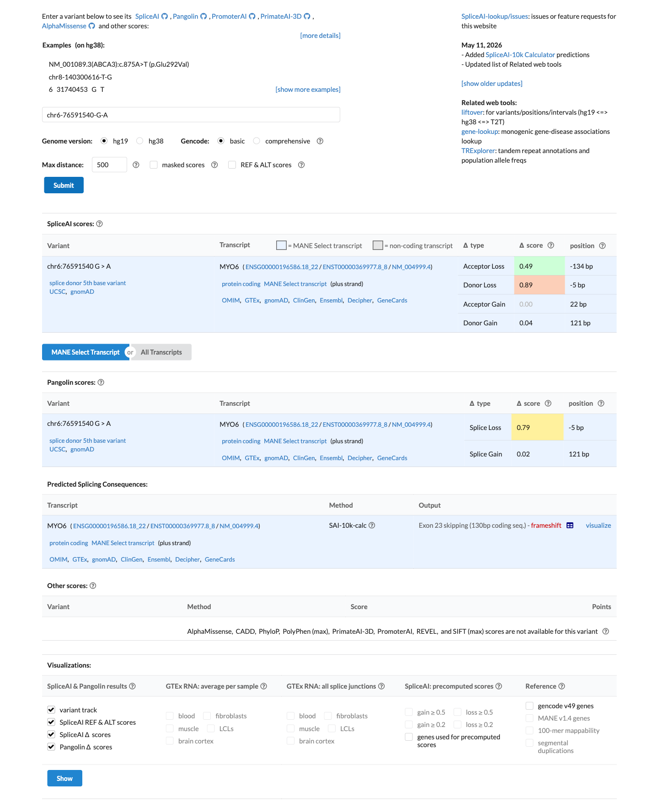
Task: Open help icon for SpliceAI scores heading
Action: (x=99, y=224)
